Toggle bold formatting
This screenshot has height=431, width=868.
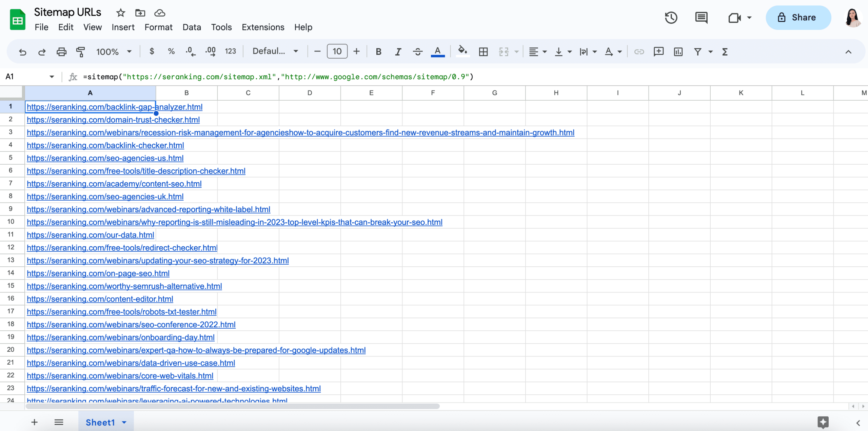378,52
